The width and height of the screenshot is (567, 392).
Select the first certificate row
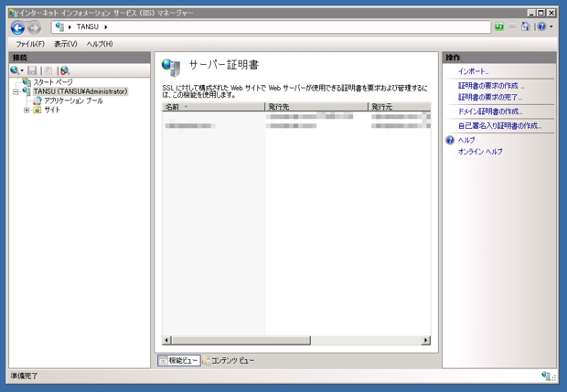pyautogui.click(x=296, y=116)
